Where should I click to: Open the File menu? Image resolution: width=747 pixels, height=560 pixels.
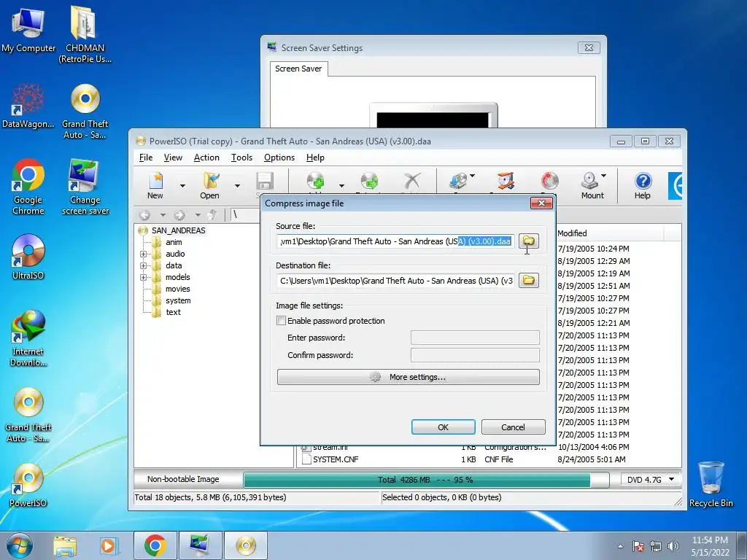146,157
